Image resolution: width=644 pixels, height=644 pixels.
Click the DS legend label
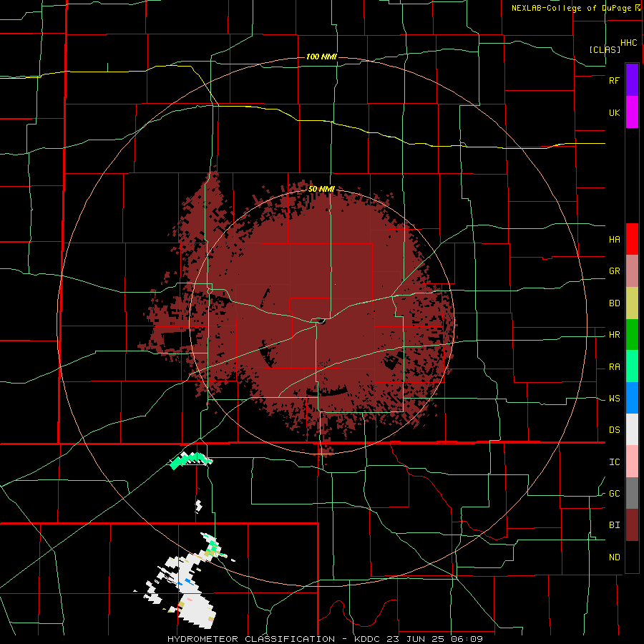point(614,430)
